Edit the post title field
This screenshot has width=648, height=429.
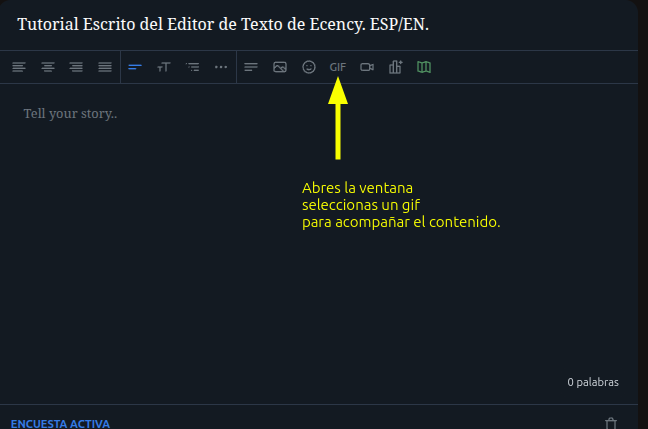223,24
